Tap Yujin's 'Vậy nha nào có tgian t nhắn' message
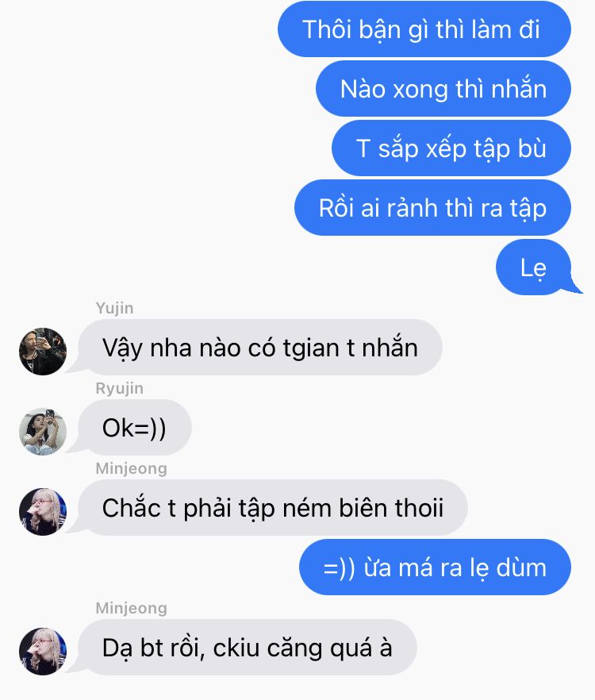 [x=260, y=348]
